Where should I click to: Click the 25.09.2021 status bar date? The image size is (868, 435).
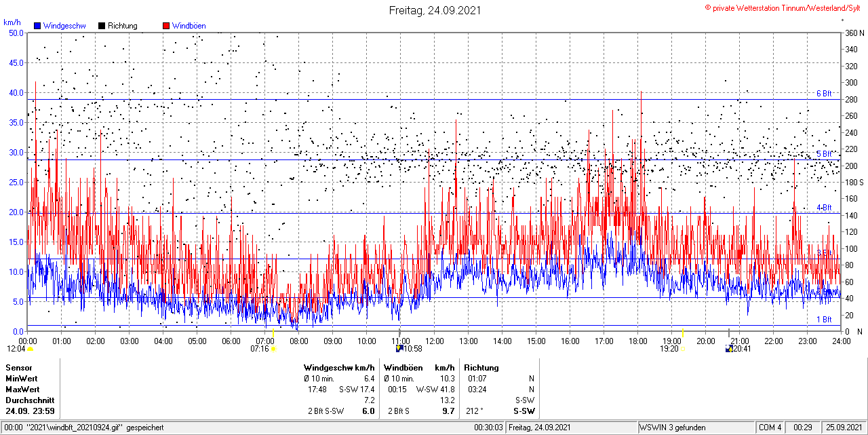tap(844, 428)
